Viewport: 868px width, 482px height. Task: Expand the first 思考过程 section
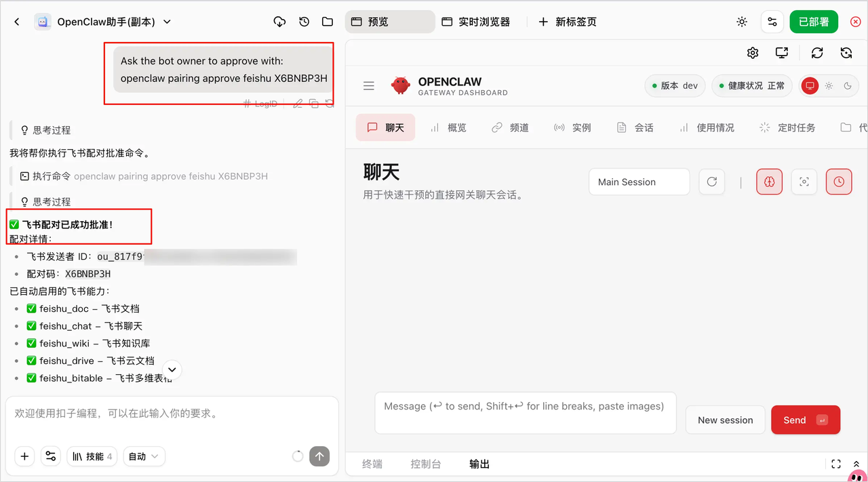click(45, 130)
